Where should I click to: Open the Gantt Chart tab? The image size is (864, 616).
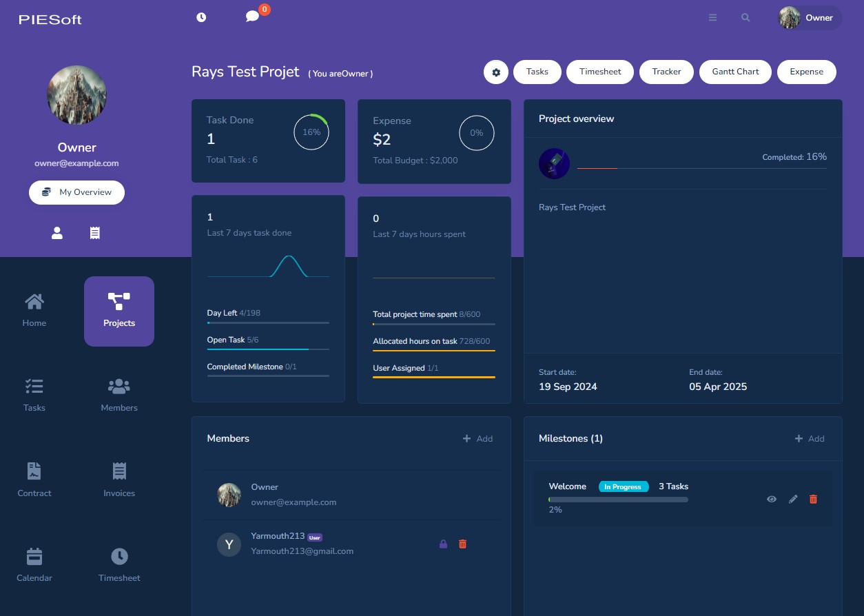(735, 72)
